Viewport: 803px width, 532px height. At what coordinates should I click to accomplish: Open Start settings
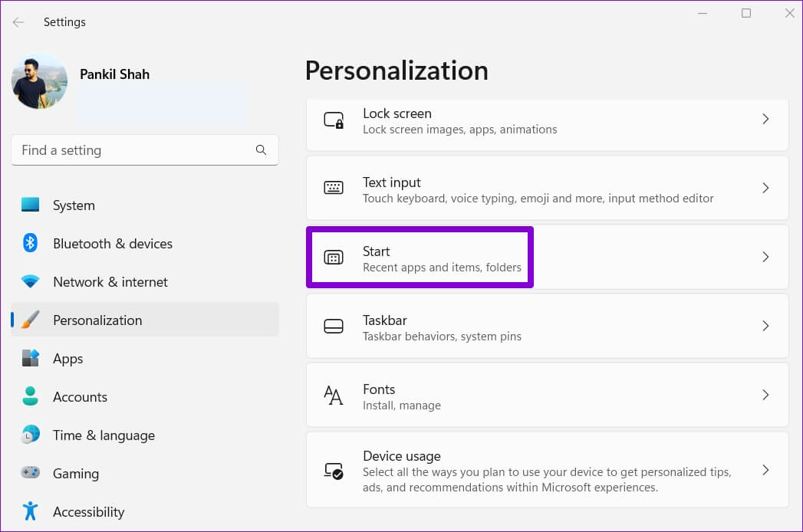pyautogui.click(x=547, y=257)
